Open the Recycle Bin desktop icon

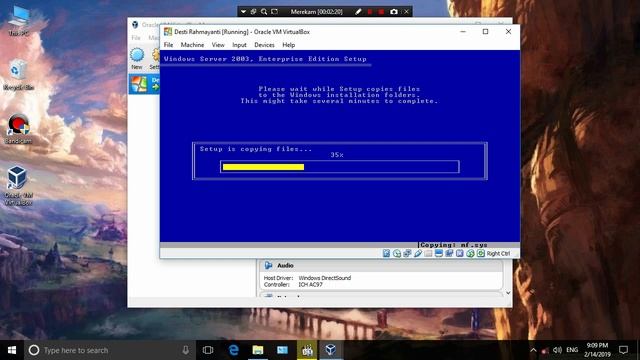[x=18, y=75]
